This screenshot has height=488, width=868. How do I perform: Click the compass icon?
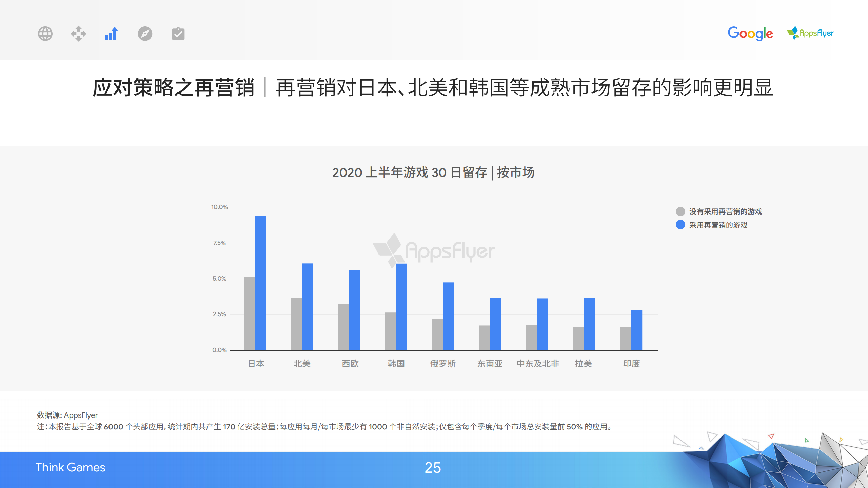[x=145, y=34]
